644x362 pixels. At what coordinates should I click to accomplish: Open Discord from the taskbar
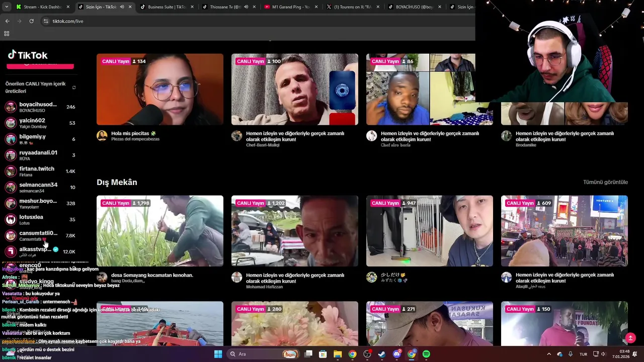pos(397,354)
